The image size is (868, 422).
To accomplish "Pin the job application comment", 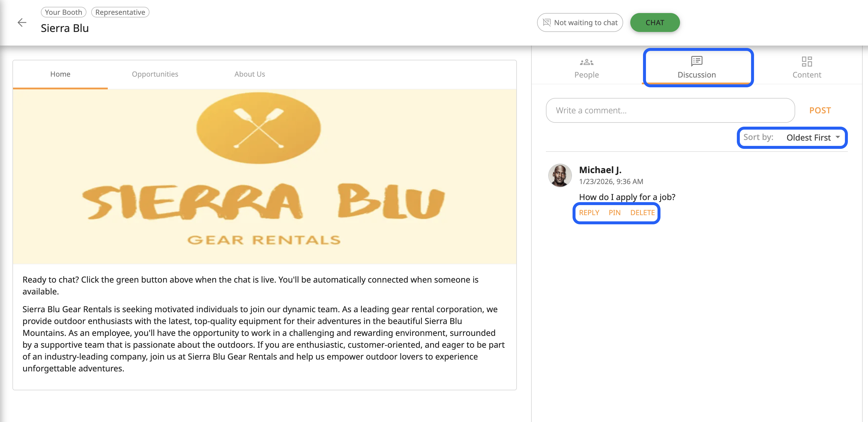I will pos(614,212).
